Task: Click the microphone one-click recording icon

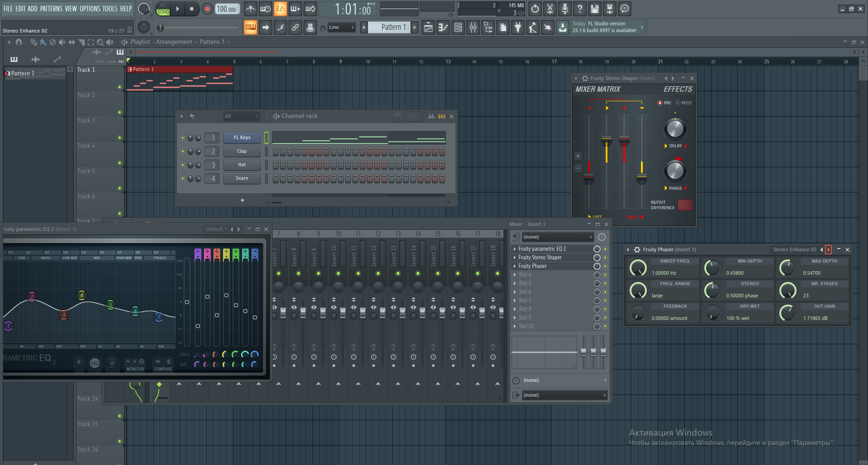Action: (564, 9)
